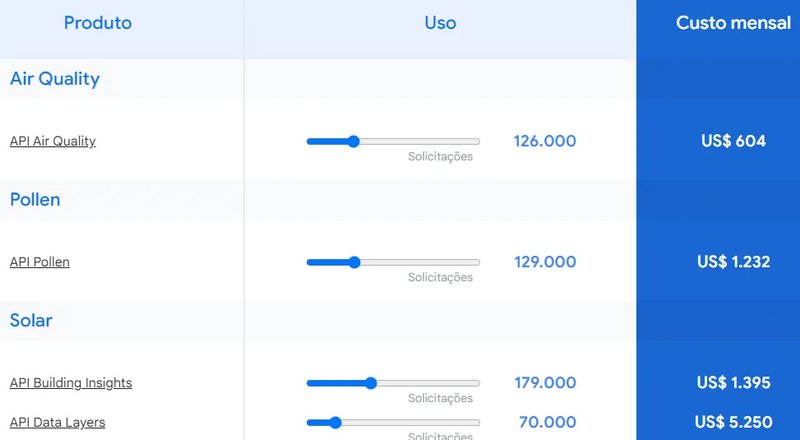The height and width of the screenshot is (440, 800).
Task: Select the 126.000 usage value
Action: point(544,141)
